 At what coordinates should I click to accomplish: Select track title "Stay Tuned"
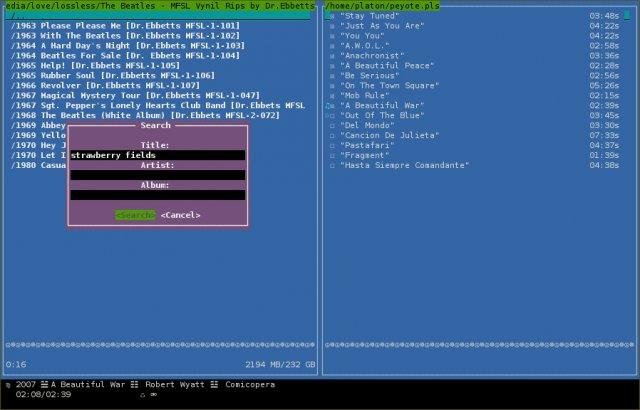point(370,16)
